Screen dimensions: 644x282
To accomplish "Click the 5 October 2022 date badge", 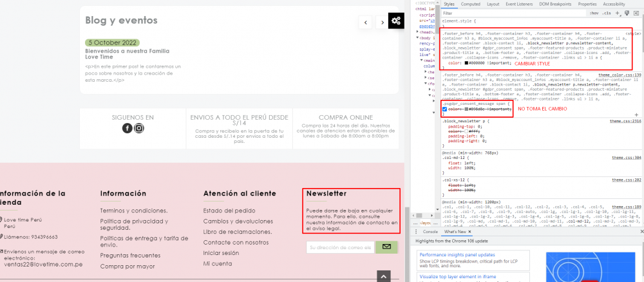I will 112,42.
